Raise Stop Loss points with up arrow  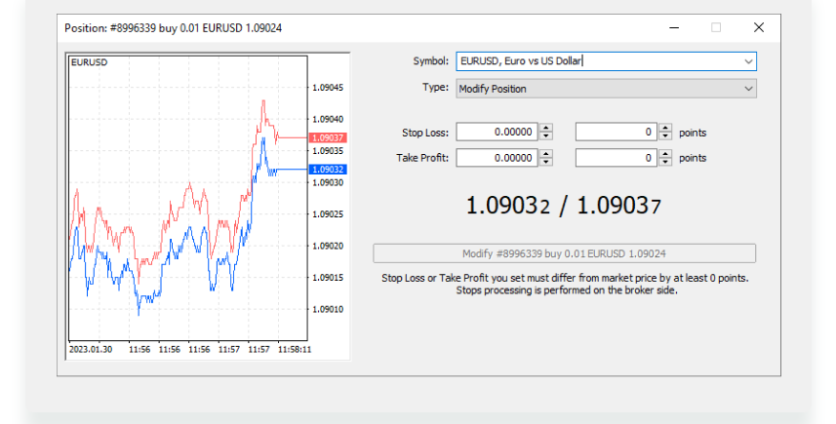[666, 128]
